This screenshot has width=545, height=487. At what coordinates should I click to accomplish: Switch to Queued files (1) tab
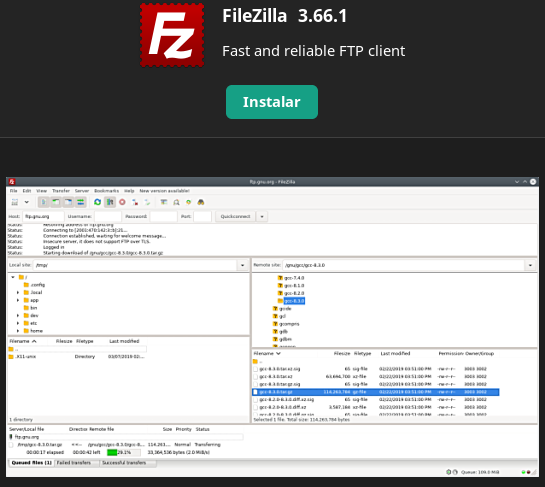(x=31, y=463)
